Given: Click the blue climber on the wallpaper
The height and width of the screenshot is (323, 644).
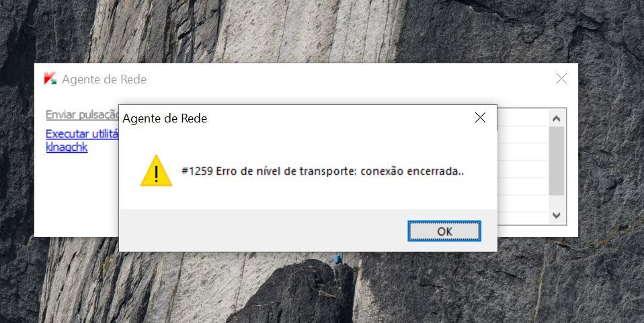Looking at the screenshot, I should tap(338, 259).
